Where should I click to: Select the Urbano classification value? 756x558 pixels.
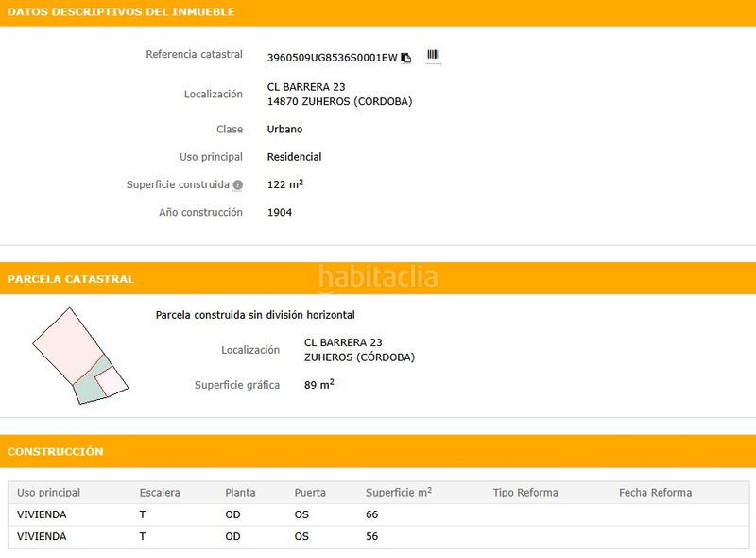coord(284,129)
